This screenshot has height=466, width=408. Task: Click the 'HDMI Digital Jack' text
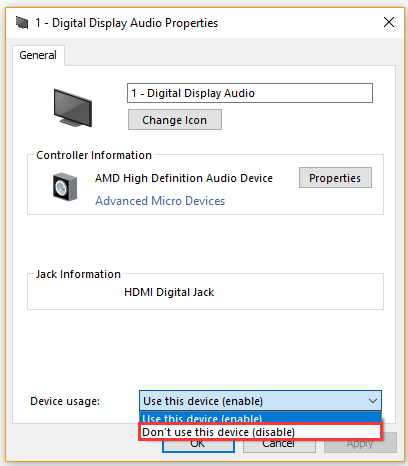point(169,292)
